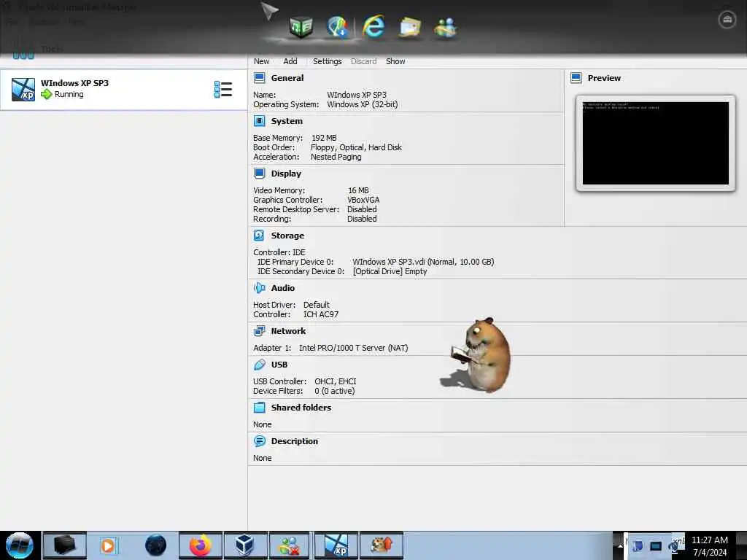Open the Audio section header
The width and height of the screenshot is (747, 560).
[x=283, y=288]
